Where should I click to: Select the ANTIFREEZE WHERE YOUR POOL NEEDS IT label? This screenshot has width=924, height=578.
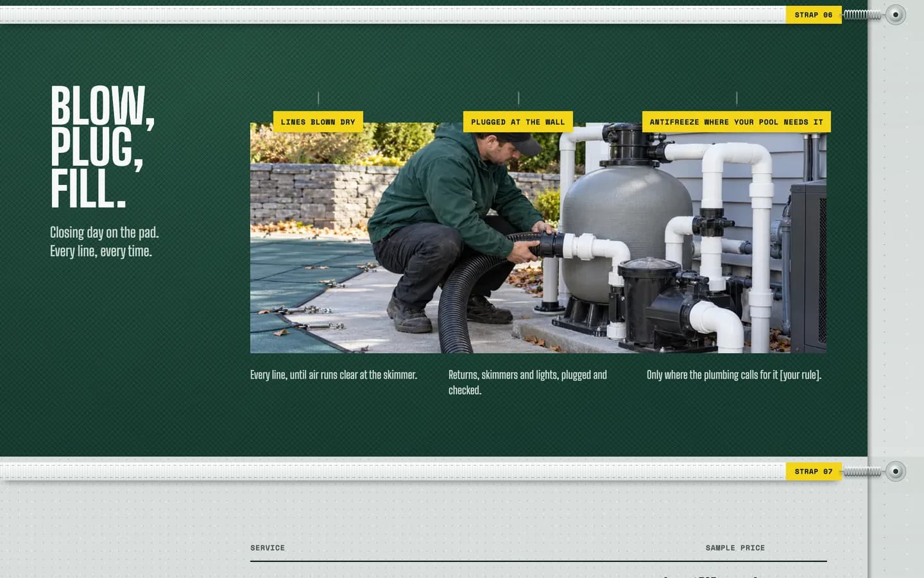coord(737,122)
